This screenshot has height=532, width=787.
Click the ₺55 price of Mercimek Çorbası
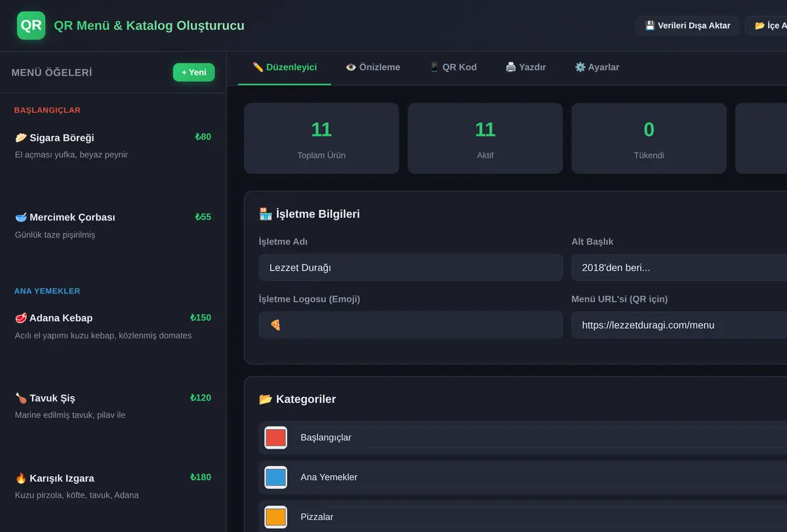(203, 217)
